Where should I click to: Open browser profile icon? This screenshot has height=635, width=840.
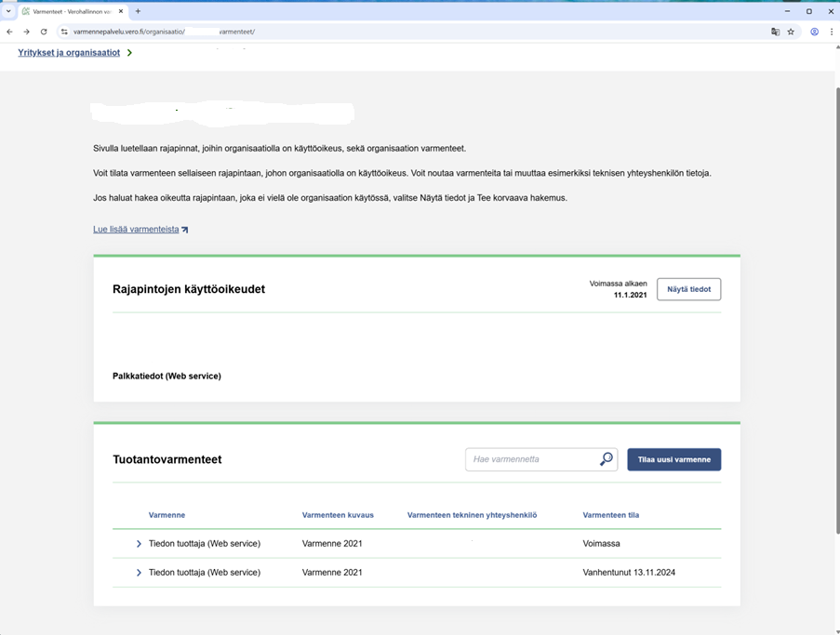[814, 32]
